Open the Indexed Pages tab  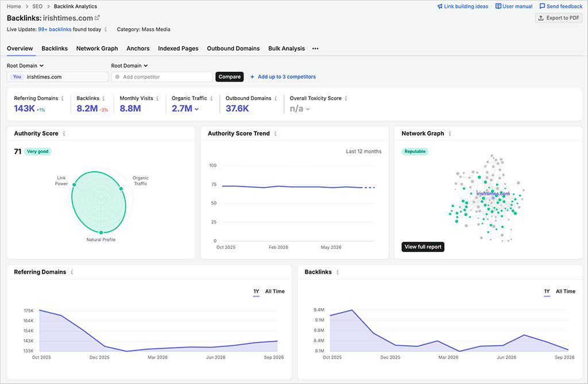tap(178, 48)
